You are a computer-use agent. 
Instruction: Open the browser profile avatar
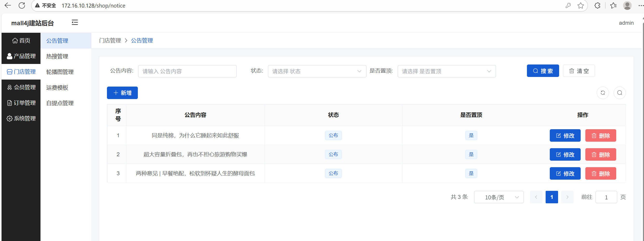coord(627,5)
